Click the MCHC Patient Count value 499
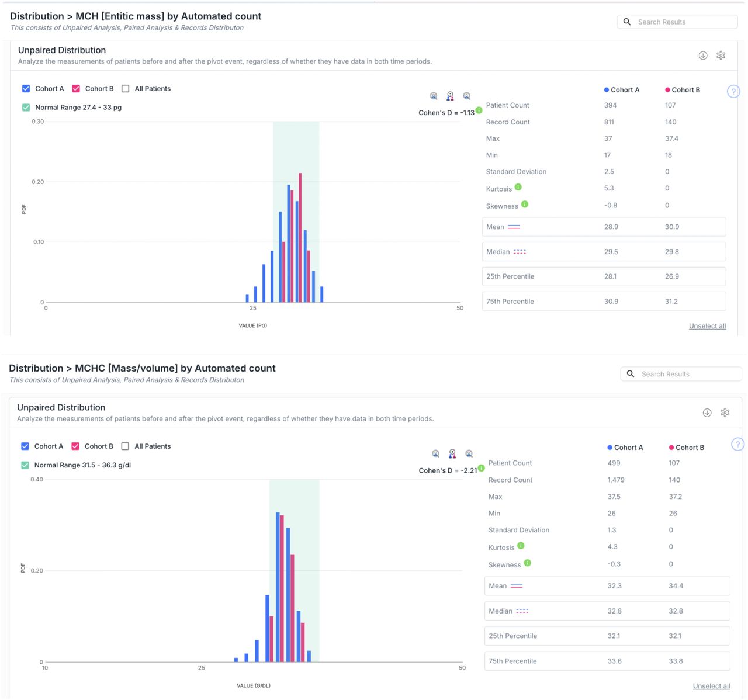Viewport: 748px width, 700px height. (614, 463)
